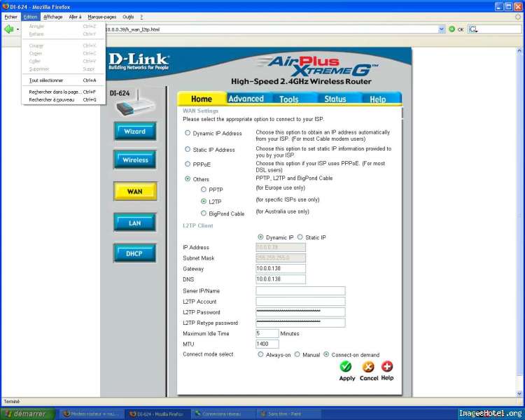Screen dimensions: 525x420
Task: Choose Dynamic IP for L2TP client
Action: point(260,237)
